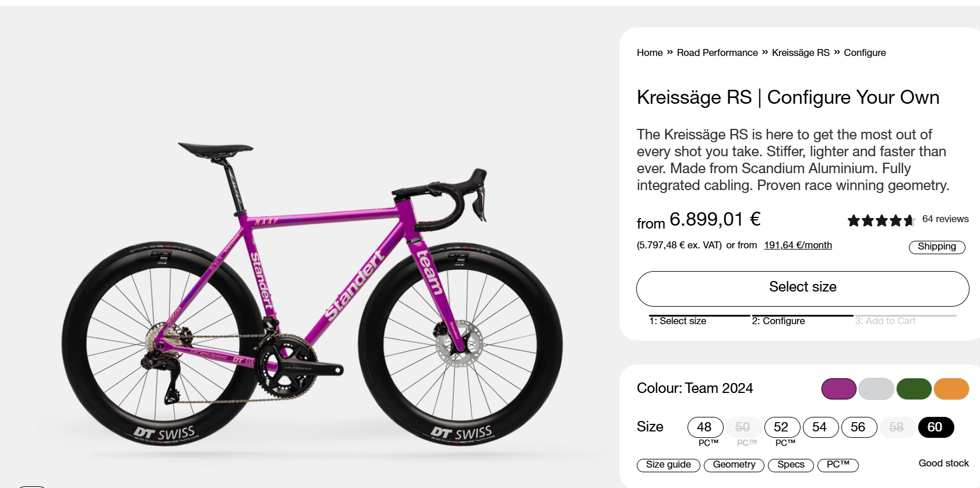Image resolution: width=980 pixels, height=488 pixels.
Task: Select the purple Team 2024 colour swatch
Action: coord(838,389)
